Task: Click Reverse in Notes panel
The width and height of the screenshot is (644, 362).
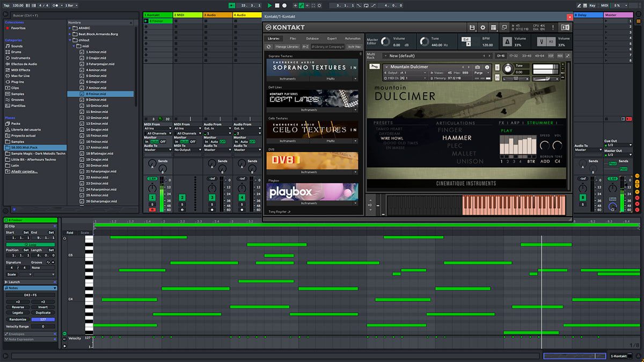Action: (18, 307)
